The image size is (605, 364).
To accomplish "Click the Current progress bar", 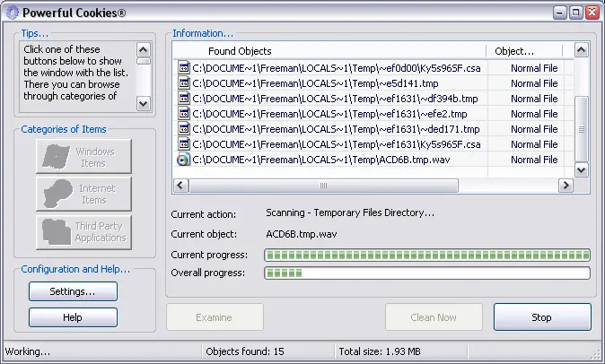I will (427, 255).
